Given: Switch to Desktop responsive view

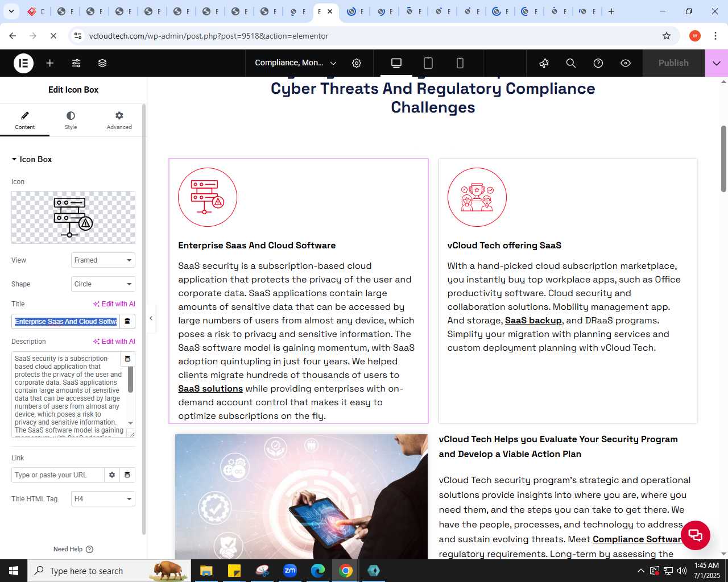Looking at the screenshot, I should click(396, 63).
